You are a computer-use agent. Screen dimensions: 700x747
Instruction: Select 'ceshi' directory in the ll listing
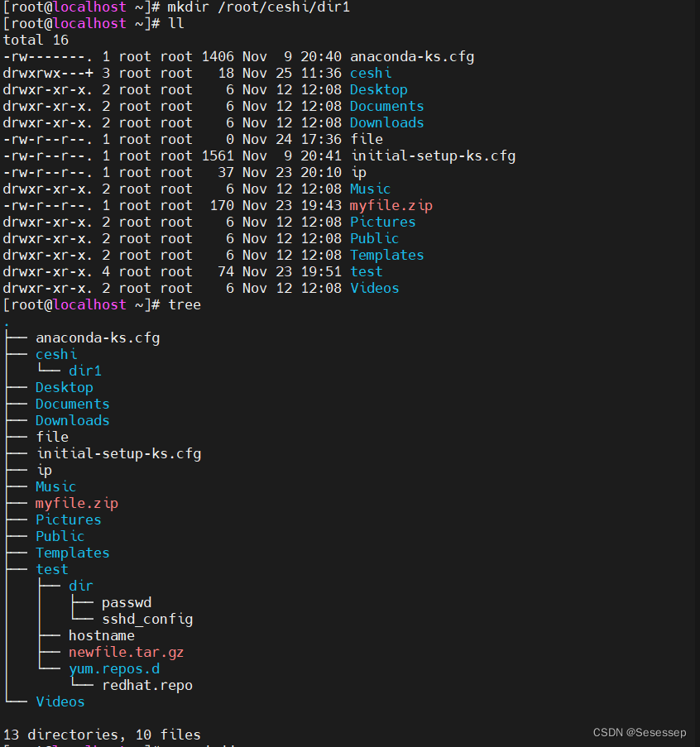(x=371, y=74)
